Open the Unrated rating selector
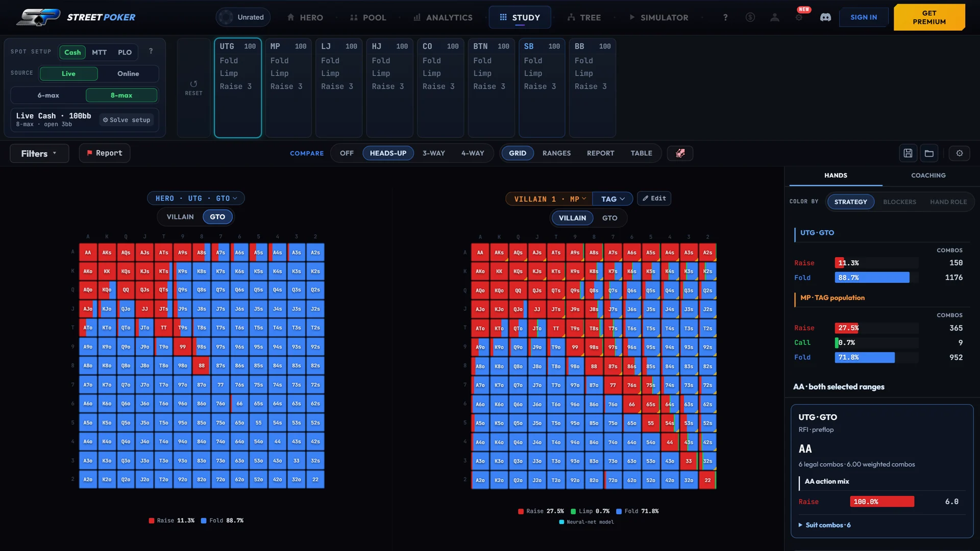This screenshot has height=551, width=980. (x=243, y=17)
